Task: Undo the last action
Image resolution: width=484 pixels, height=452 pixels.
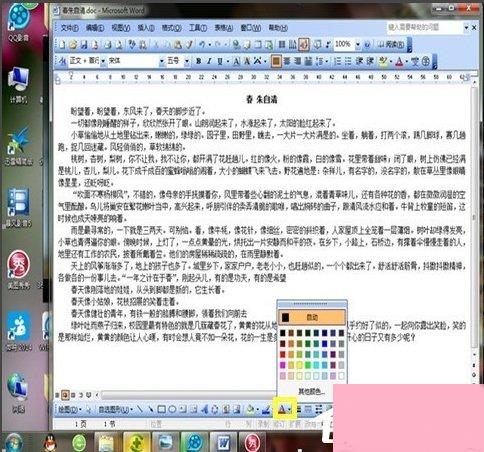Action: tap(202, 45)
